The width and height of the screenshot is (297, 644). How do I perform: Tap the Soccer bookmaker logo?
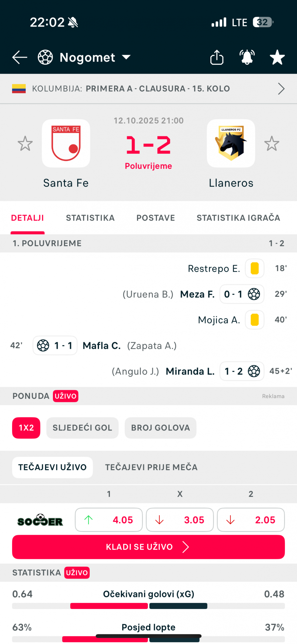[x=40, y=520]
